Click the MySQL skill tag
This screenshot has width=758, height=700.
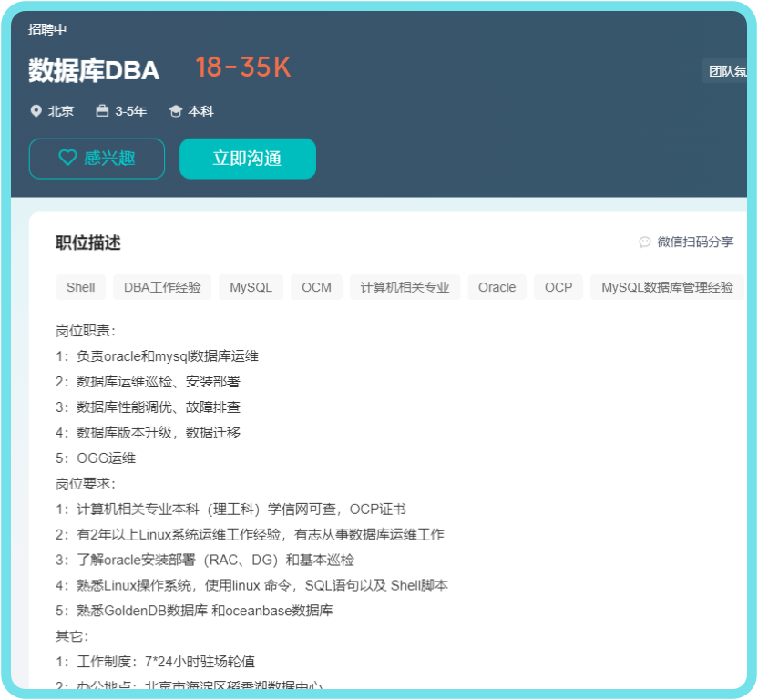[x=251, y=287]
